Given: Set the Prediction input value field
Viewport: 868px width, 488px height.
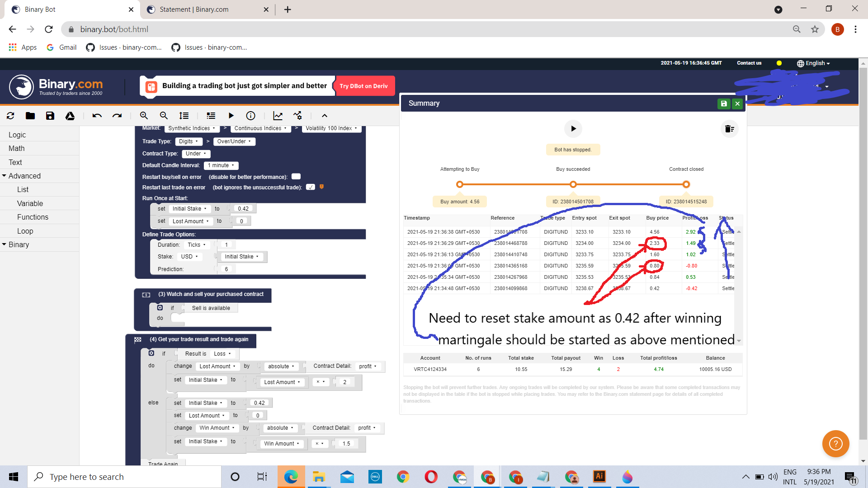Looking at the screenshot, I should (226, 268).
